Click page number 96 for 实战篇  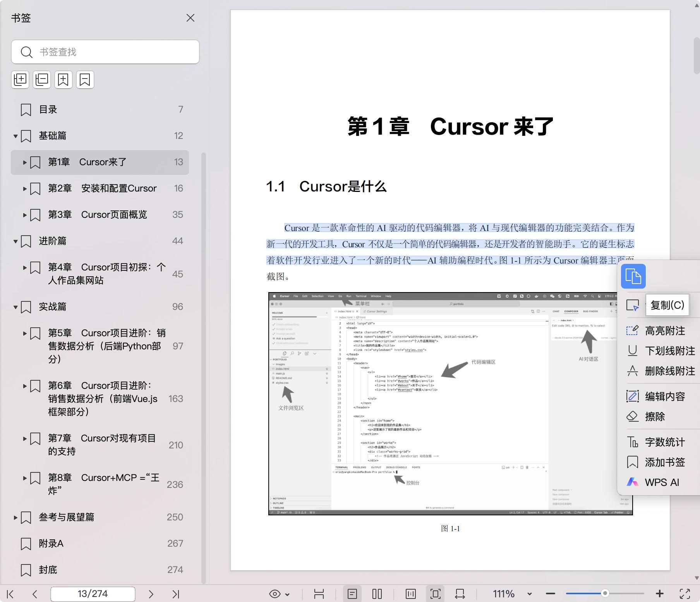178,307
